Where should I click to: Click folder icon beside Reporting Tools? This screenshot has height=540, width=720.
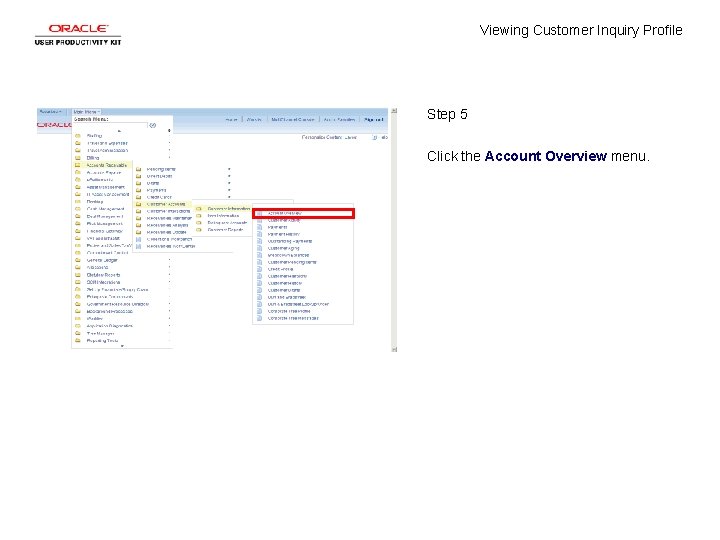(x=78, y=341)
